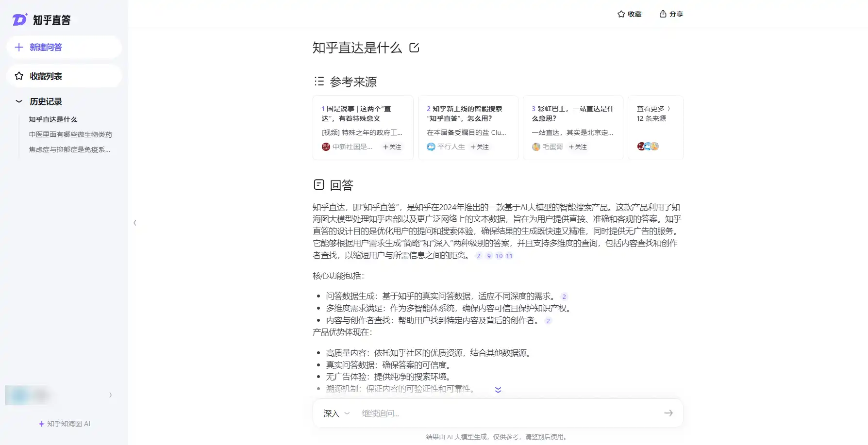Open 收藏列表 from the sidebar

point(64,76)
